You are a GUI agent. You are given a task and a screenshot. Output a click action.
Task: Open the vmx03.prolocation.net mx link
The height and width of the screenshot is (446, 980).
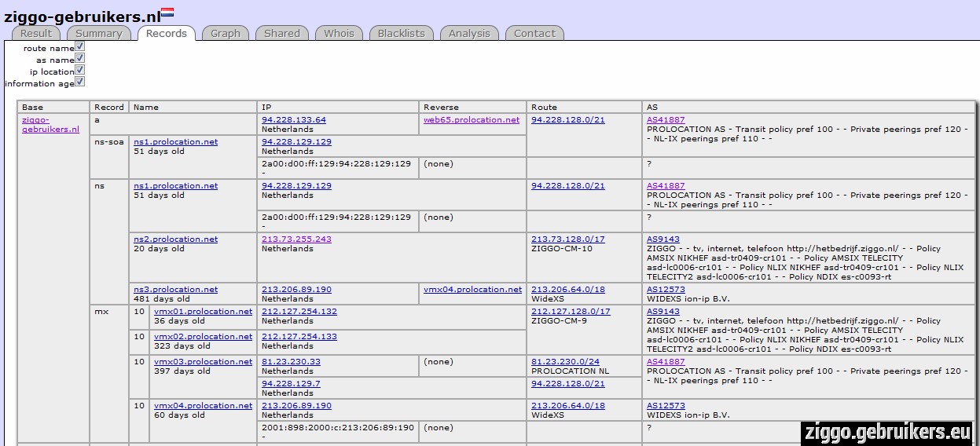[204, 361]
